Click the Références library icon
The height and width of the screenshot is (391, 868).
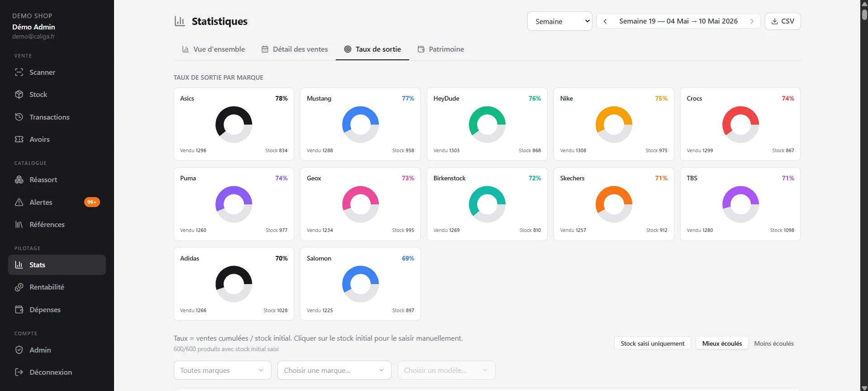click(19, 224)
